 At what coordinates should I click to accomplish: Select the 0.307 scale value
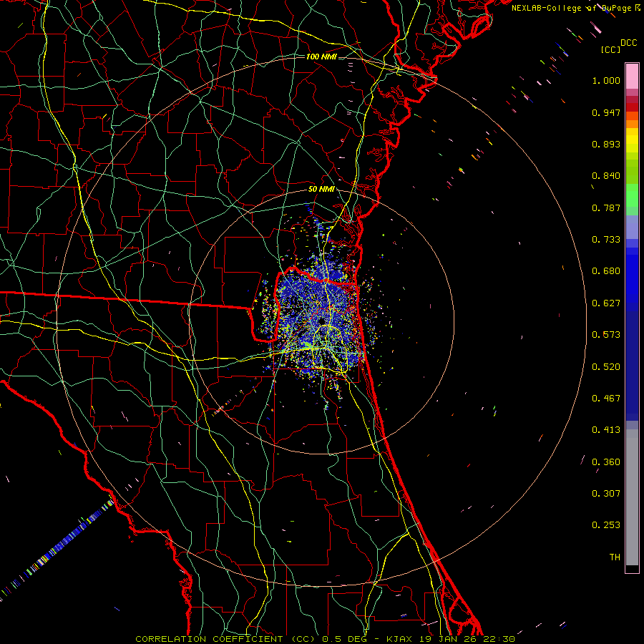point(606,494)
